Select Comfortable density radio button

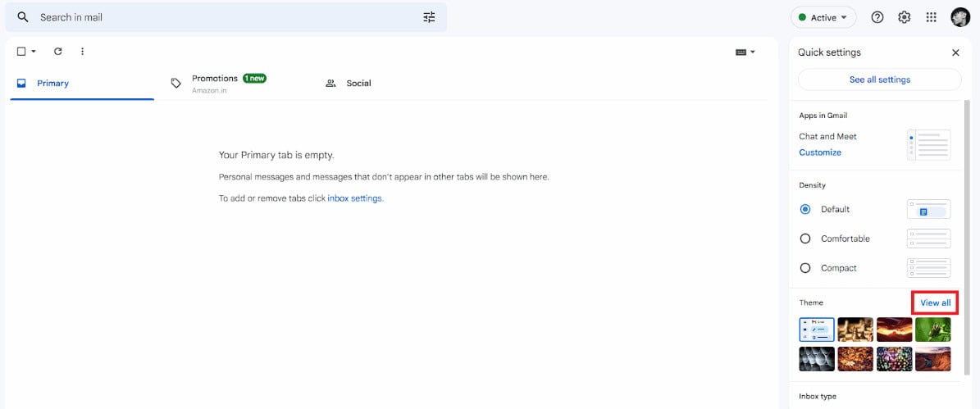click(x=805, y=239)
